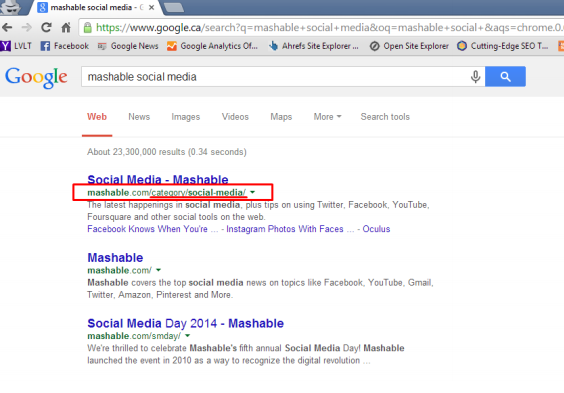The image size is (564, 393).
Task: Open Google Analytics bookmark
Action: [x=212, y=46]
